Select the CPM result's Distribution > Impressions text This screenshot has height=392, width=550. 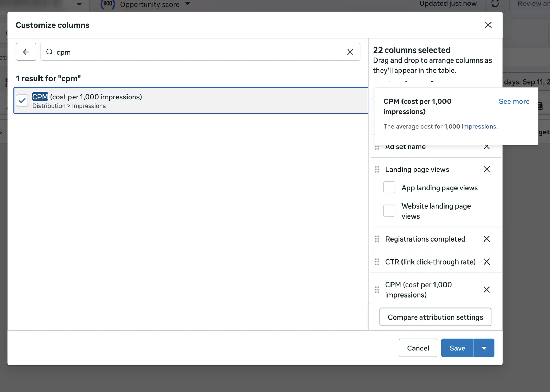69,106
